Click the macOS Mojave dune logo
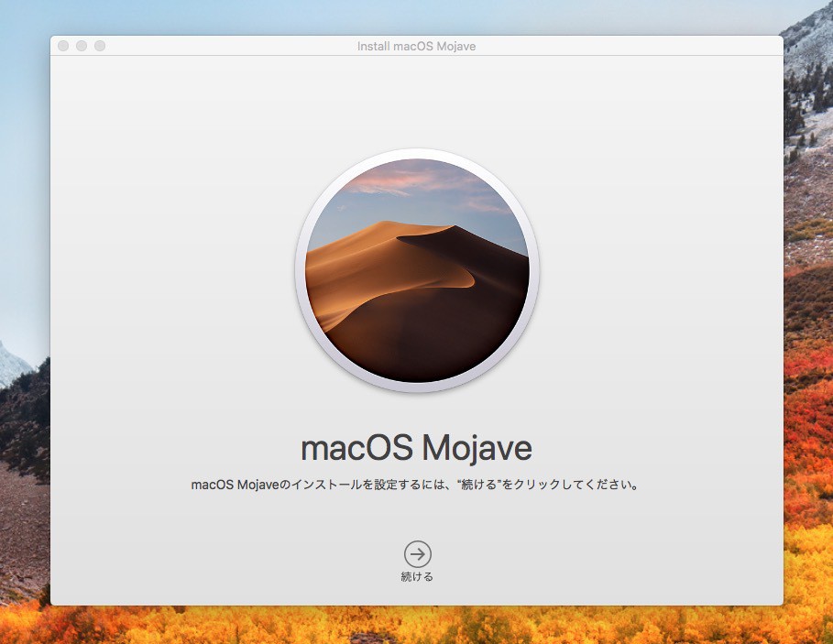Screen dimensions: 833x644 coord(417,270)
